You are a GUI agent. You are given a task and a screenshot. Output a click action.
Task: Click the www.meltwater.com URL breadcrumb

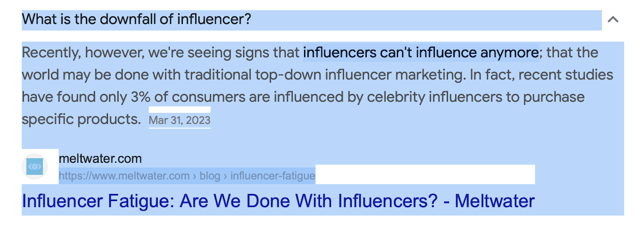click(x=124, y=176)
